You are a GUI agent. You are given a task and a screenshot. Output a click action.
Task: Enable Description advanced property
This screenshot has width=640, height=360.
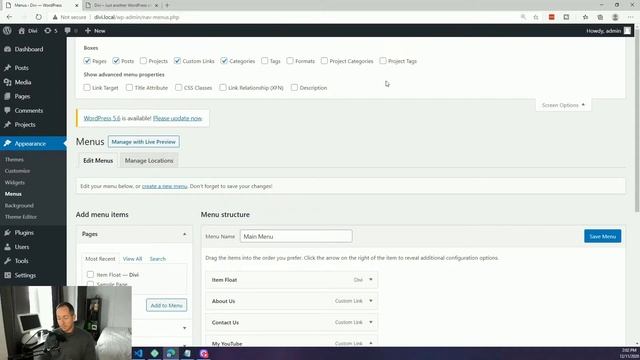pos(294,87)
